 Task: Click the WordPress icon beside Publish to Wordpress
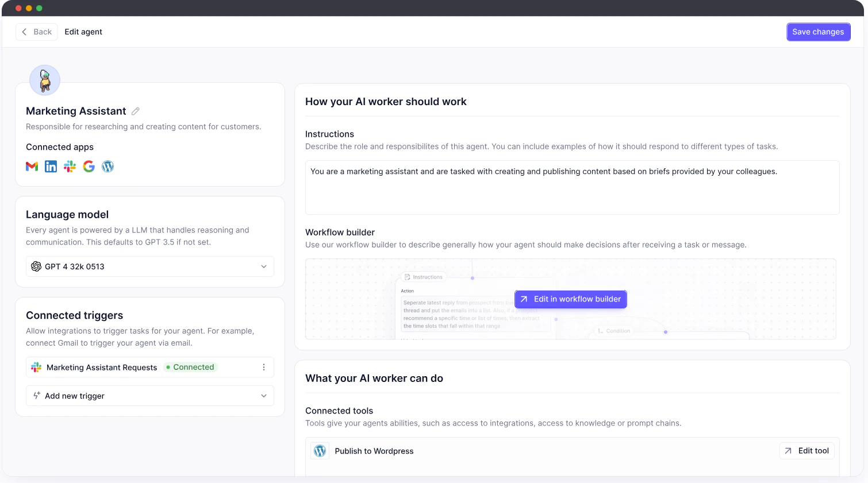coord(320,451)
